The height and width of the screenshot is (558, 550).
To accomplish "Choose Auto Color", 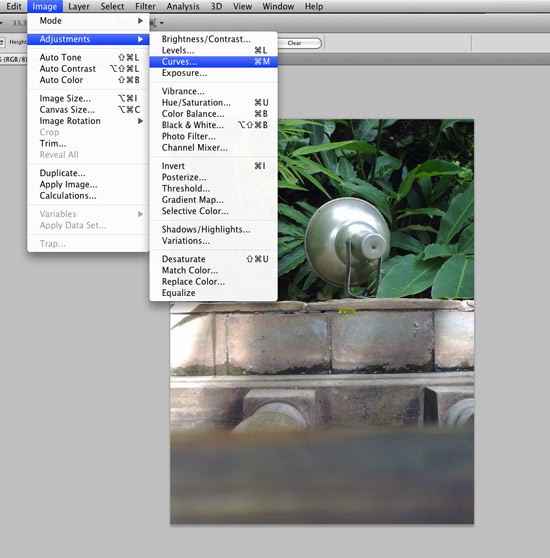I will tap(88, 80).
